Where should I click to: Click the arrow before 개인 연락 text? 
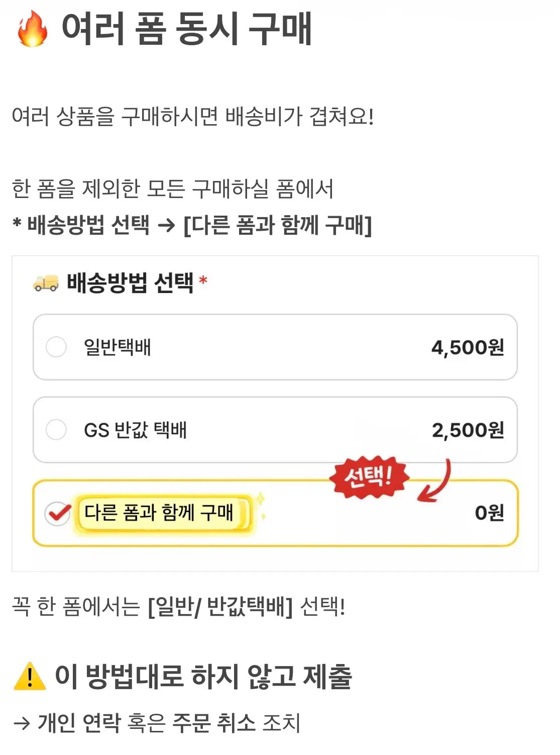coord(22,723)
